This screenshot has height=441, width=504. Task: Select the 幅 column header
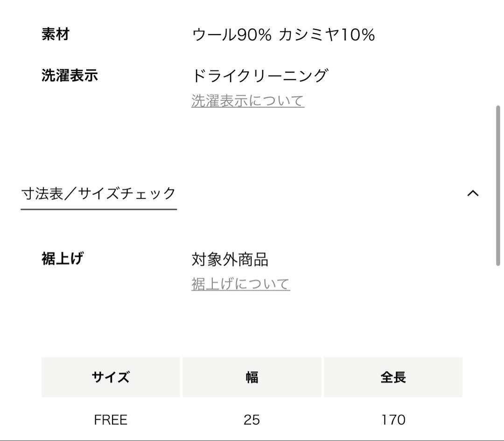251,378
